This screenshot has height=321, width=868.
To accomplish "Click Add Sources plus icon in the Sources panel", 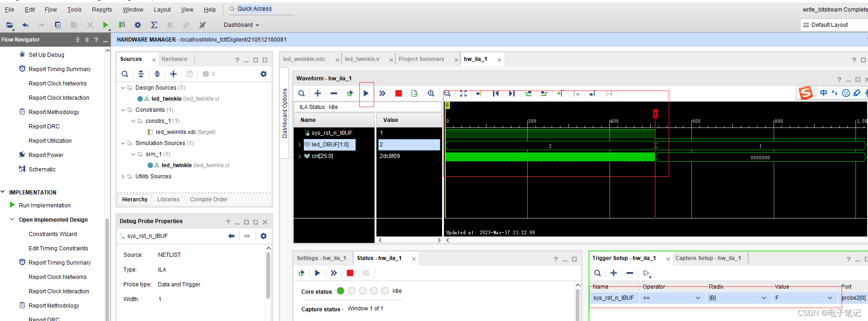I will click(173, 74).
